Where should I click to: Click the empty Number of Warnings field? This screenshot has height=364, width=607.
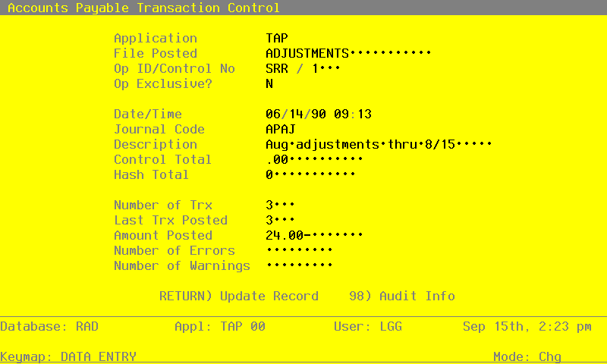[299, 265]
